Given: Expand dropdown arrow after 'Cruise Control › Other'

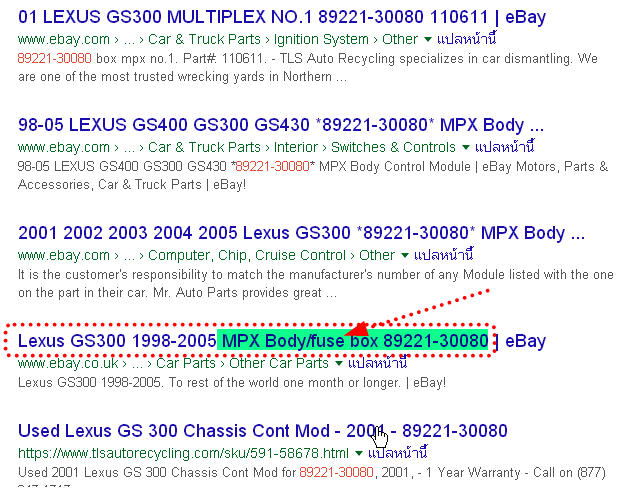Looking at the screenshot, I should 405,256.
